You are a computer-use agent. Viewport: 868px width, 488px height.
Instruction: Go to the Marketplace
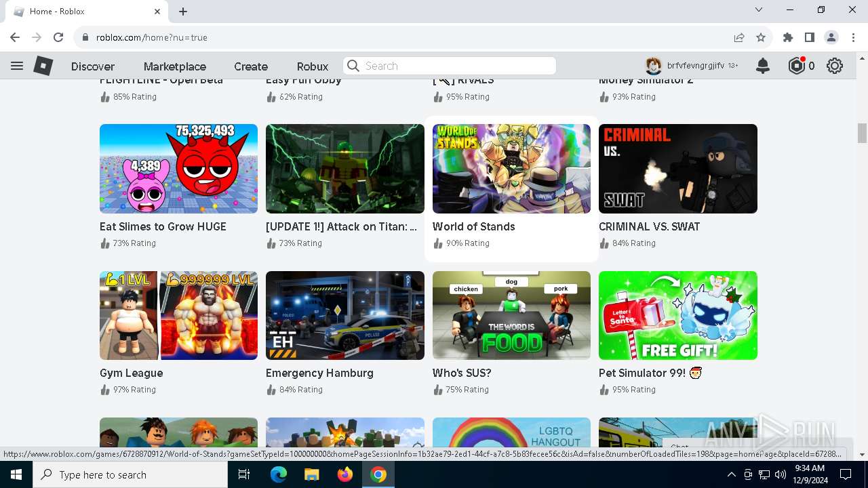click(x=175, y=66)
